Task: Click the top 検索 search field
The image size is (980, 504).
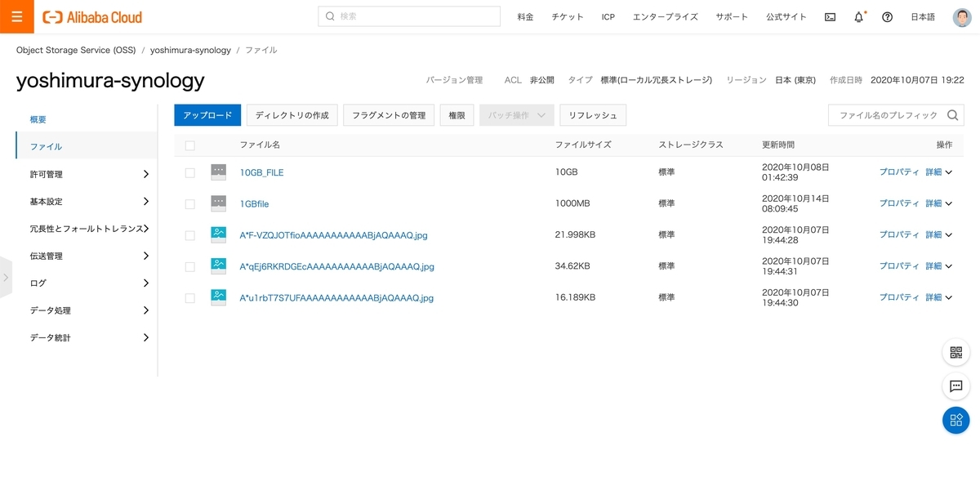Action: [409, 16]
